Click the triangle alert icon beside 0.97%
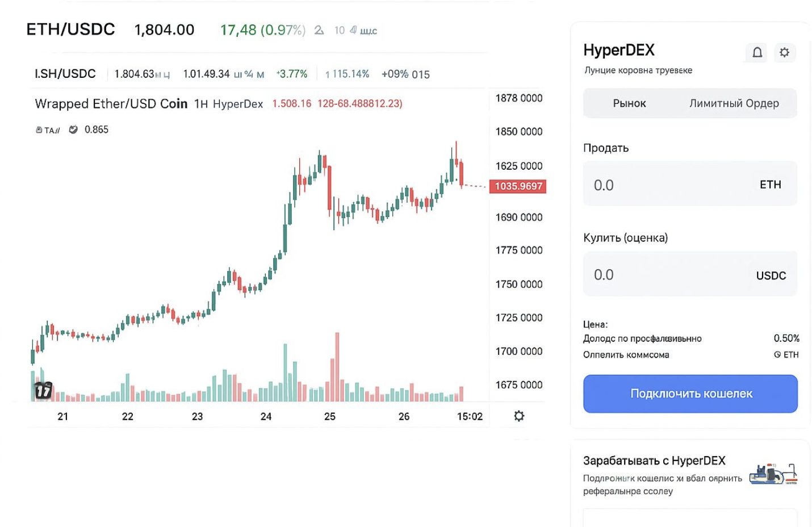Screen dimensions: 812x527 point(319,30)
